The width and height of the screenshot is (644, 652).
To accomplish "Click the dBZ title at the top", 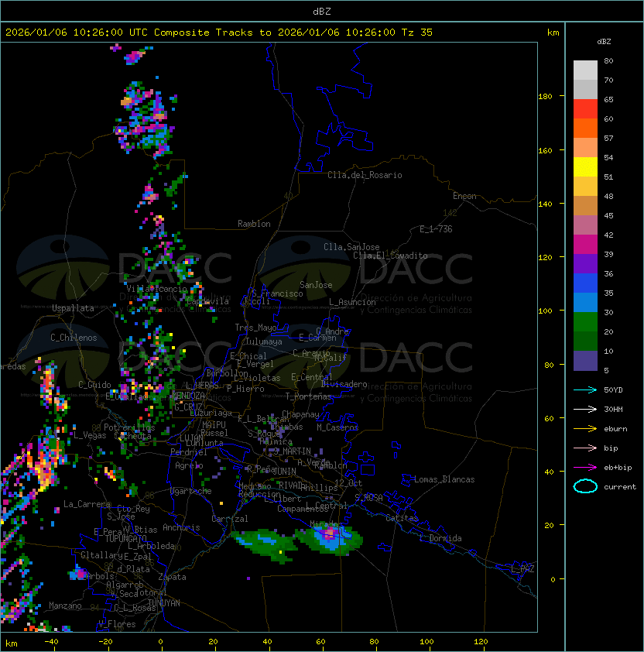I will point(322,11).
